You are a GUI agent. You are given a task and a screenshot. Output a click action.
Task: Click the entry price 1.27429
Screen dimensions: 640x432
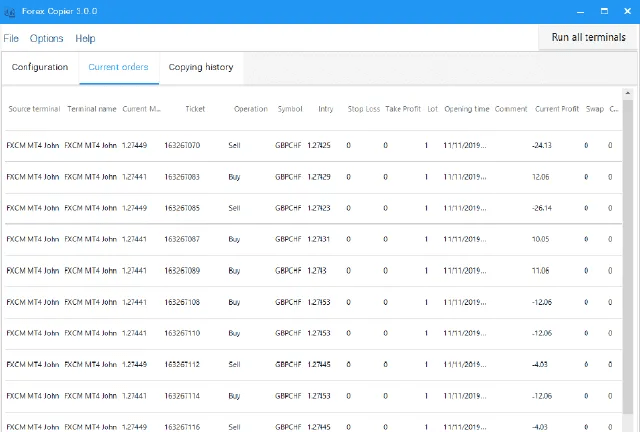coord(319,177)
